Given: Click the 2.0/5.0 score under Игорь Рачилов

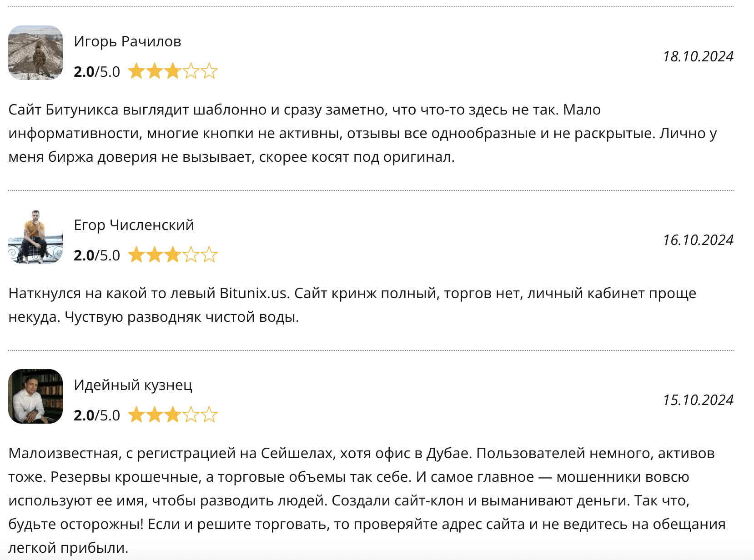Looking at the screenshot, I should coord(97,72).
